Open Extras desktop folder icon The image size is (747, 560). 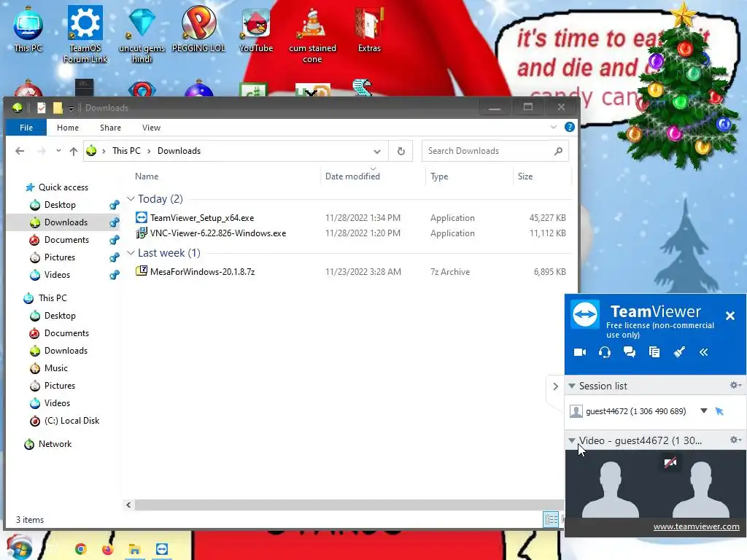[x=369, y=29]
